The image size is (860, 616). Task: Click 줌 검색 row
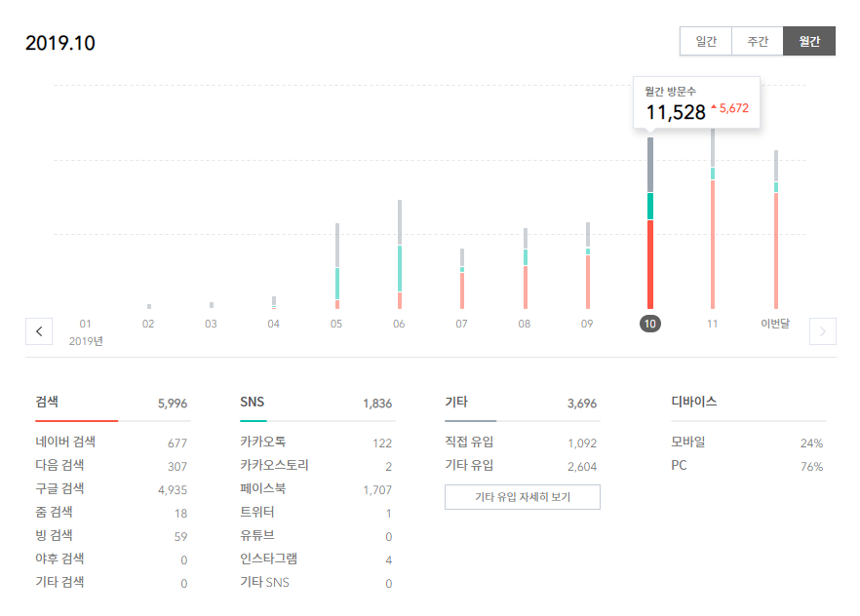(x=111, y=512)
